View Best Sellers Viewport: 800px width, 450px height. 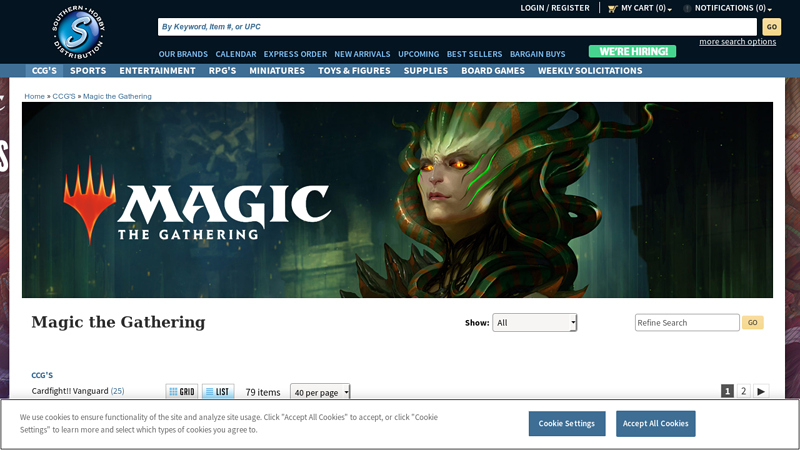tap(474, 54)
